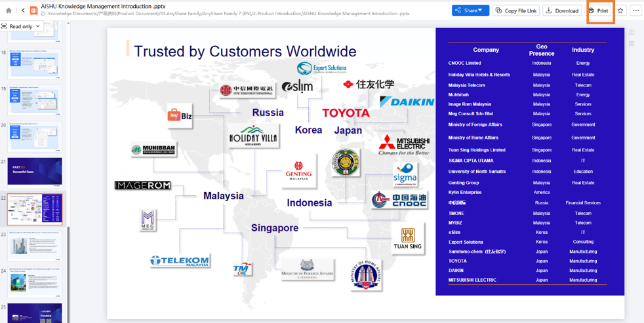Click the file path breadcrumb text
The image size is (644, 323).
click(228, 14)
